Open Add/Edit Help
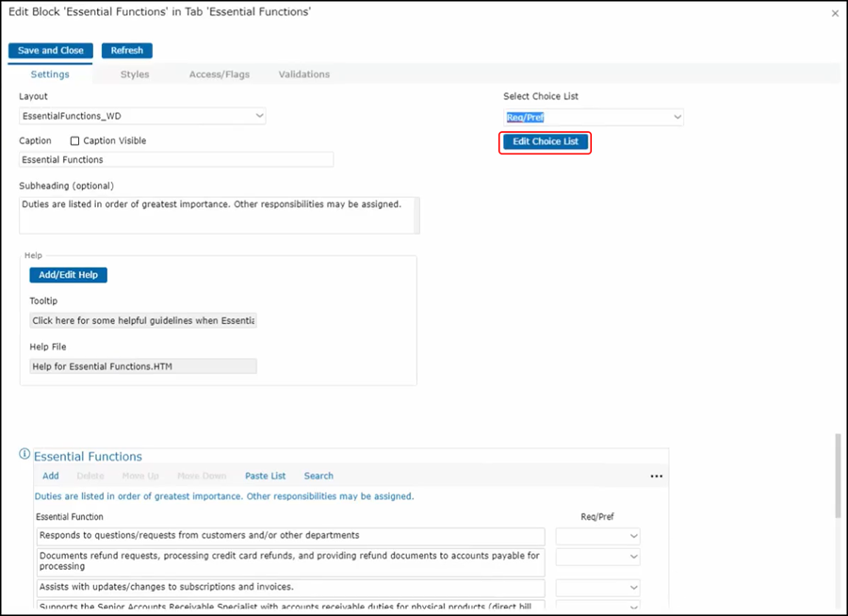Viewport: 848px width, 616px height. (69, 275)
